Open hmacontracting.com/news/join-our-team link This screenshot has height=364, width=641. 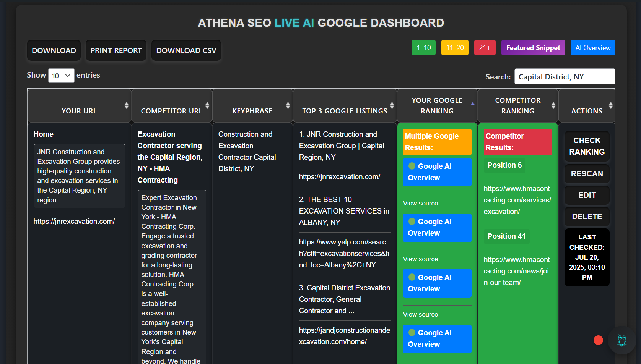pyautogui.click(x=517, y=271)
